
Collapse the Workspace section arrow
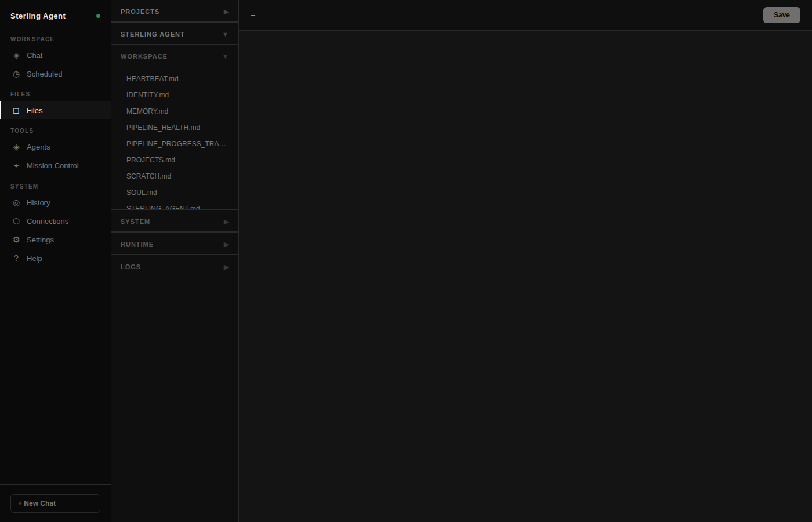(226, 57)
